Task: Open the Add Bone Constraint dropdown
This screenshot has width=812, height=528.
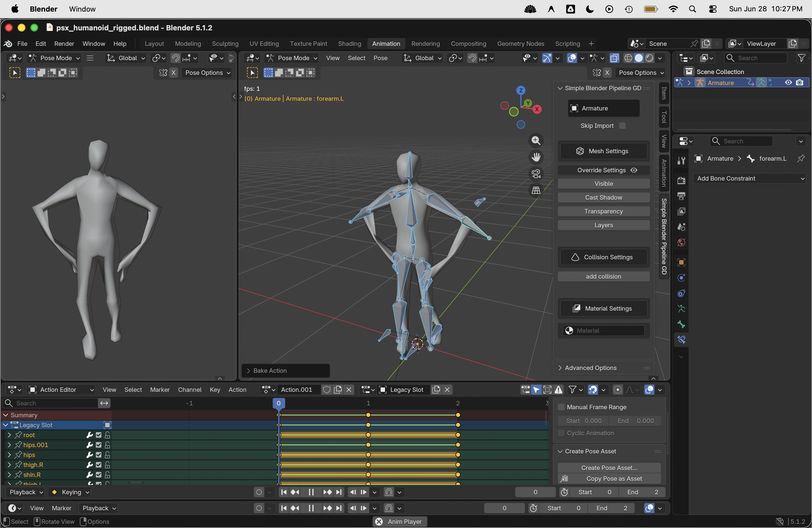Action: 750,179
